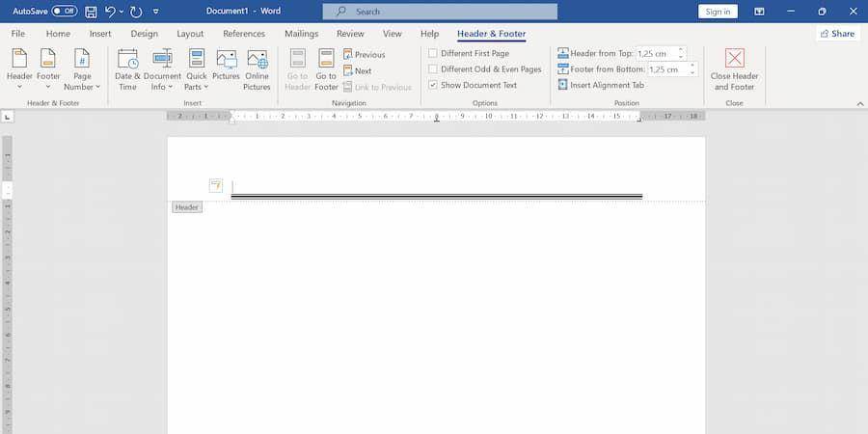The height and width of the screenshot is (434, 868).
Task: Enable Different First Page
Action: 433,53
